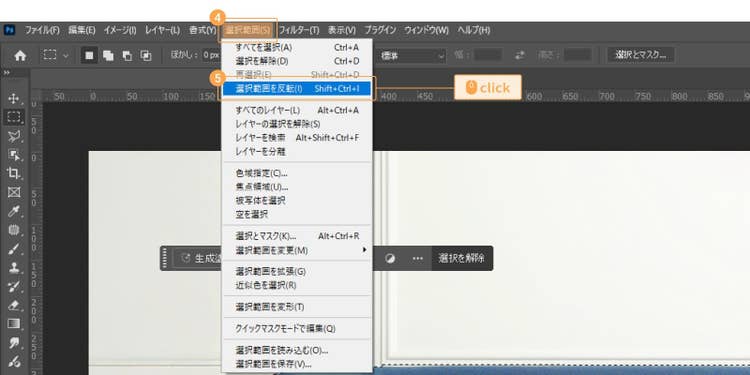
Task: Open the ヘルプ(H) menu
Action: pyautogui.click(x=474, y=30)
